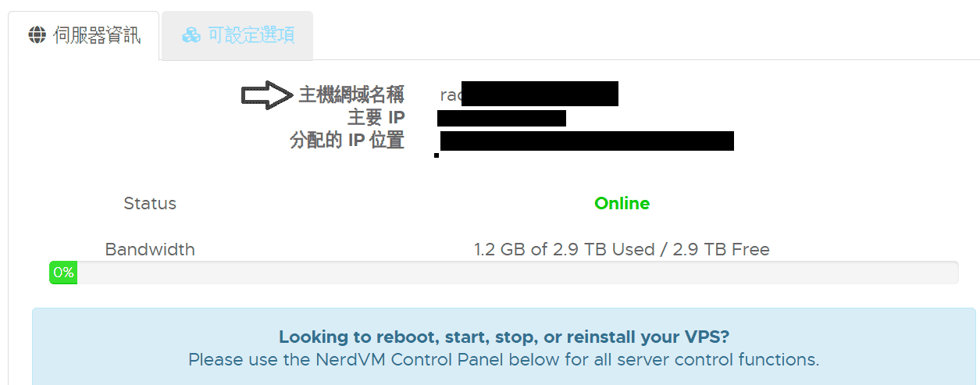
Task: Click the 'Looking to reboot, start, stop' heading
Action: click(x=504, y=337)
